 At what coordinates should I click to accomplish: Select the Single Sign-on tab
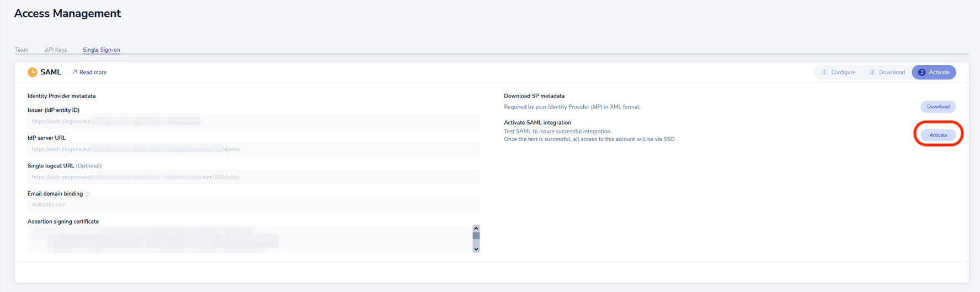click(x=101, y=50)
